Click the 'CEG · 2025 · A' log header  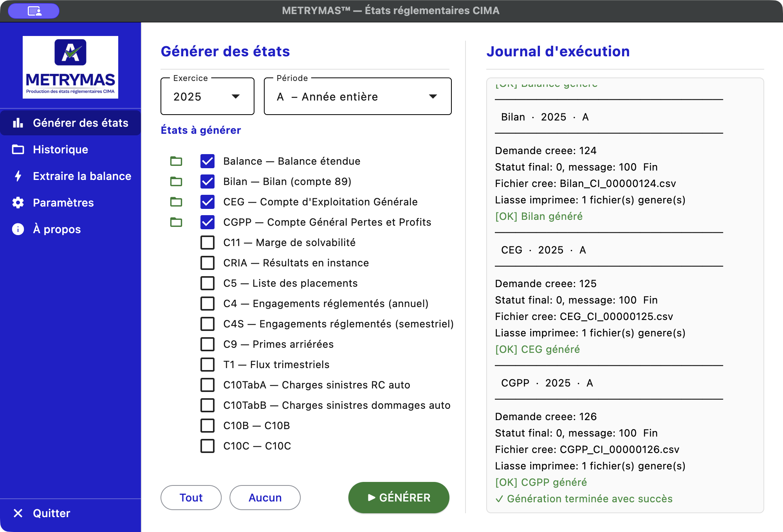click(x=544, y=250)
